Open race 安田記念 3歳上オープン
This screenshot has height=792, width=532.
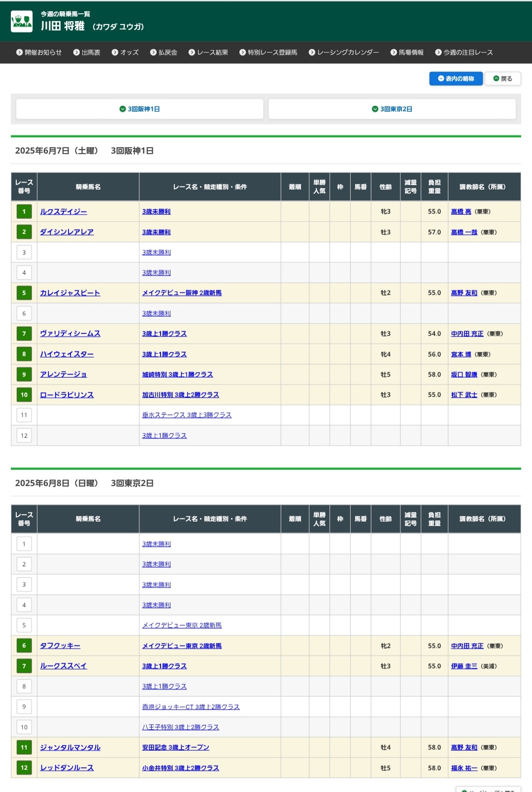pyautogui.click(x=176, y=747)
